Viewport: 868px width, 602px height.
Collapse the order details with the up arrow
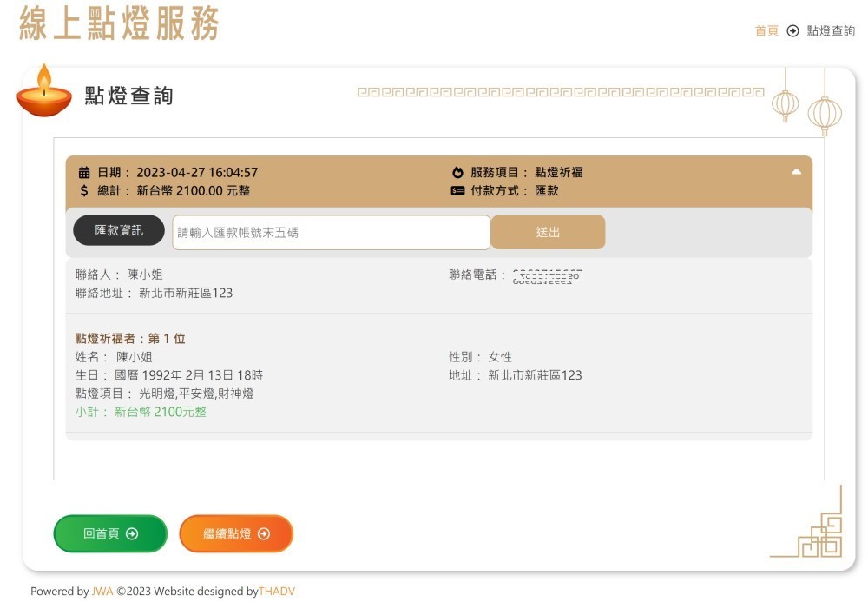(x=796, y=172)
